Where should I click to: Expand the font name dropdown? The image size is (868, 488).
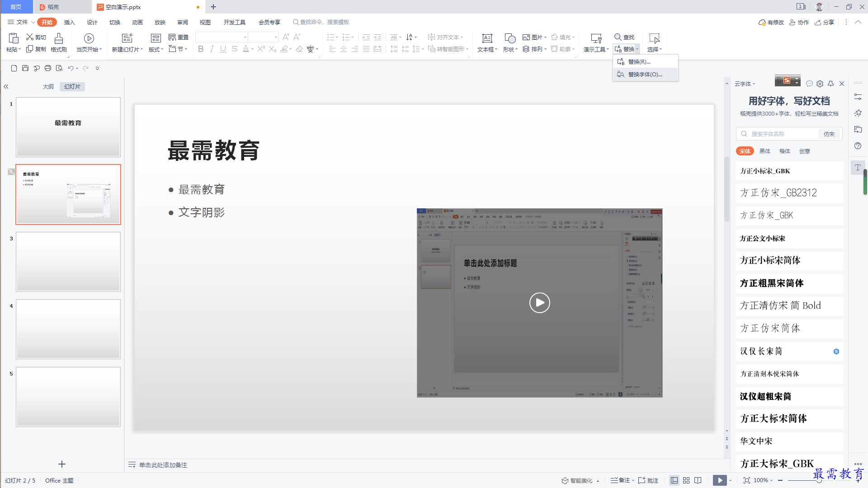click(x=245, y=37)
